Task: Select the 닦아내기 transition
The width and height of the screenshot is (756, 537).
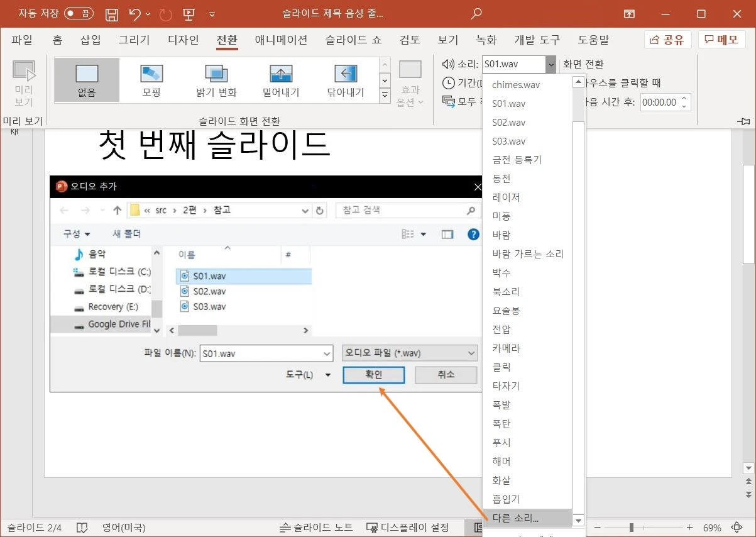Action: coord(346,80)
